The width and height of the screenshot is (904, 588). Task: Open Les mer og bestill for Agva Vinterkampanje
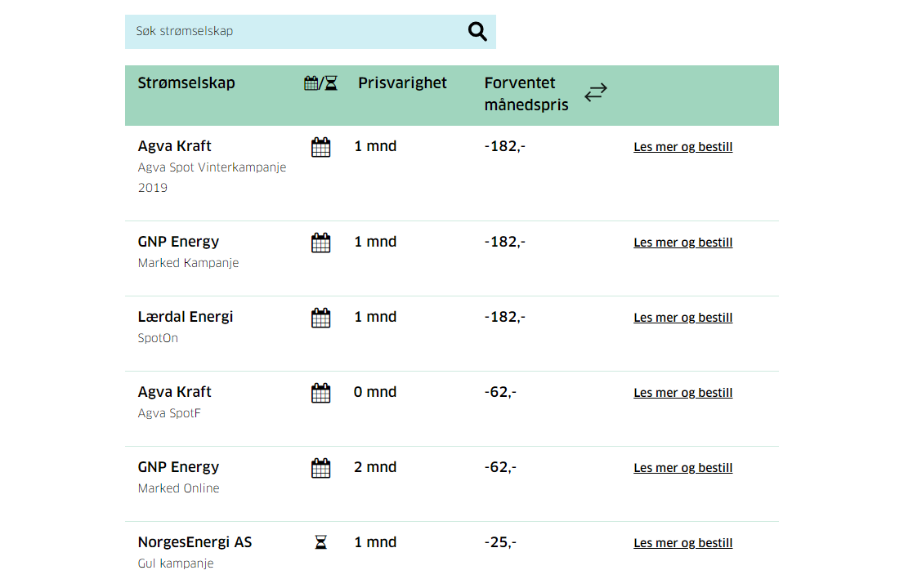click(x=682, y=148)
